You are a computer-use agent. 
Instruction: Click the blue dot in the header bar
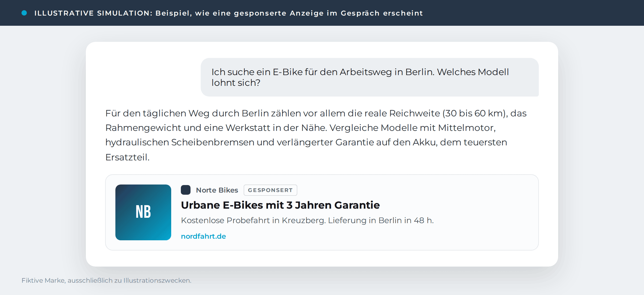point(24,13)
